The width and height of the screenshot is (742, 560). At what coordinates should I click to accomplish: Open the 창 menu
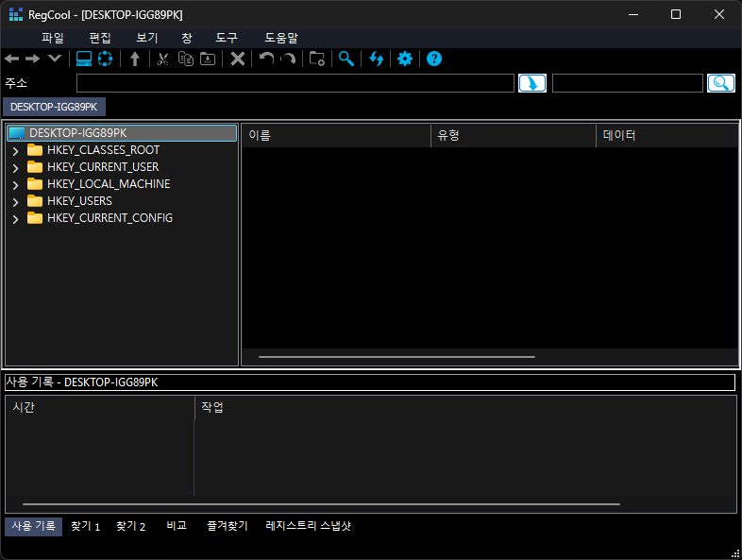click(x=187, y=38)
